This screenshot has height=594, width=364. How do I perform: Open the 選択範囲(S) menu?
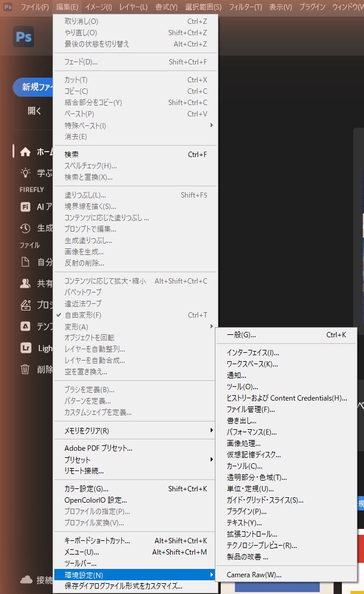(x=203, y=7)
